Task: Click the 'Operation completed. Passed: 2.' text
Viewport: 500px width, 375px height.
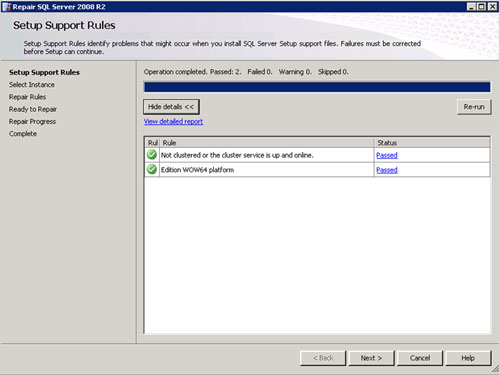Action: pos(192,72)
